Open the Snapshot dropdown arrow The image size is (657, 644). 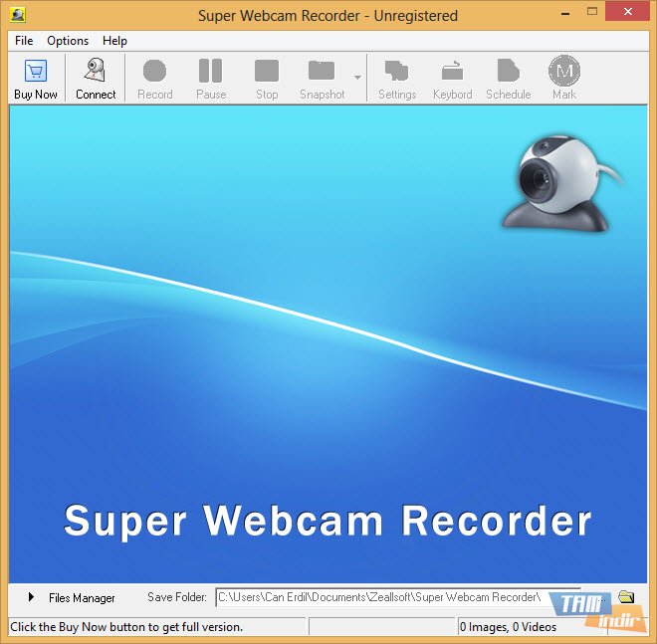click(357, 78)
